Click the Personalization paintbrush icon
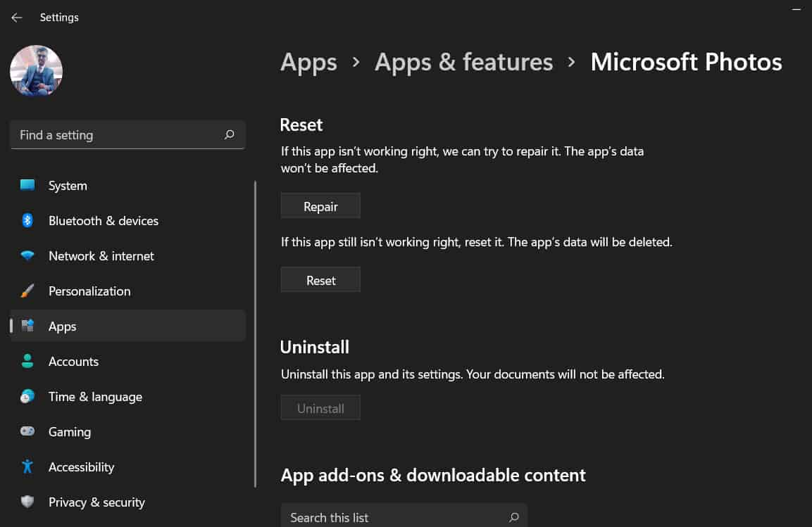The height and width of the screenshot is (527, 812). (27, 291)
